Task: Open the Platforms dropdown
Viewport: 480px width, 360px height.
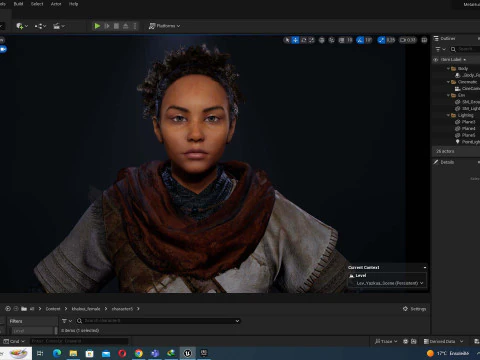Action: click(x=164, y=26)
